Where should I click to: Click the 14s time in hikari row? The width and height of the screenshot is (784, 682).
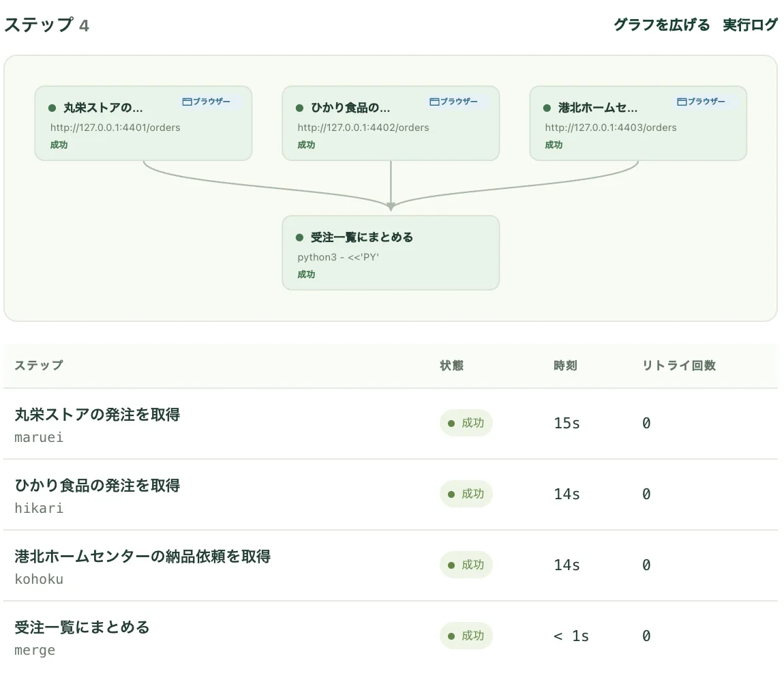567,494
